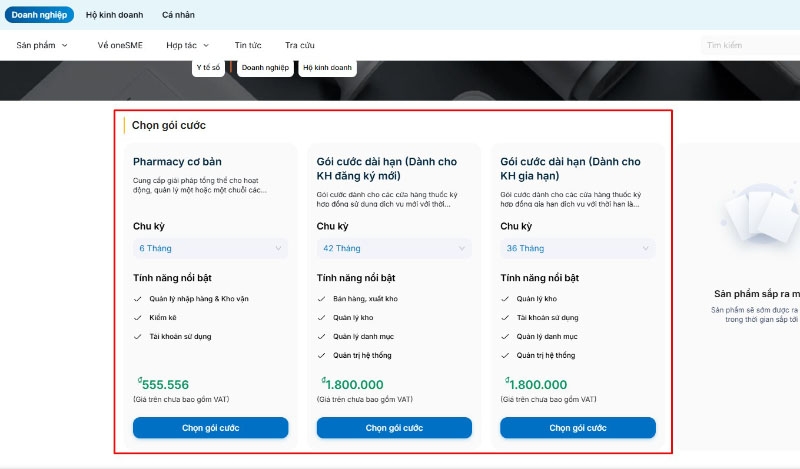Open the 42 Tháng cycle dropdown

(x=394, y=249)
